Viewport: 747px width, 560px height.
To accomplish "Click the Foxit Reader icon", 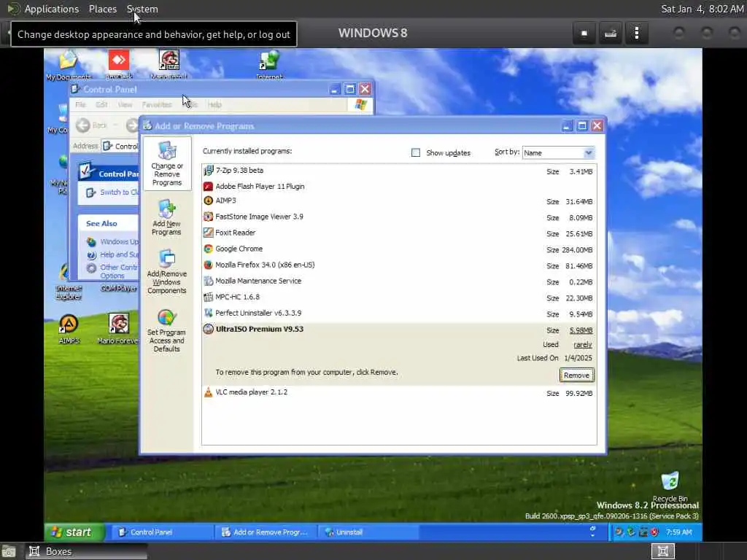I will coord(208,233).
